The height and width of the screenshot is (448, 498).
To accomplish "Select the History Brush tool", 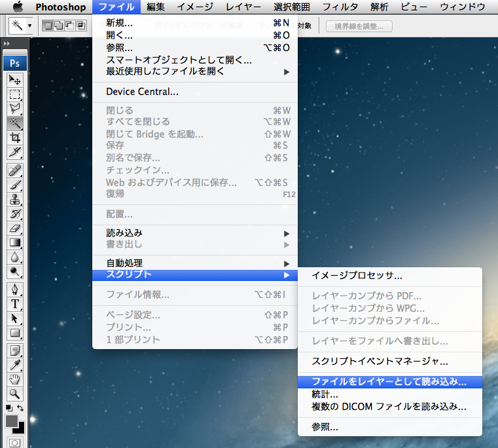I will [14, 214].
